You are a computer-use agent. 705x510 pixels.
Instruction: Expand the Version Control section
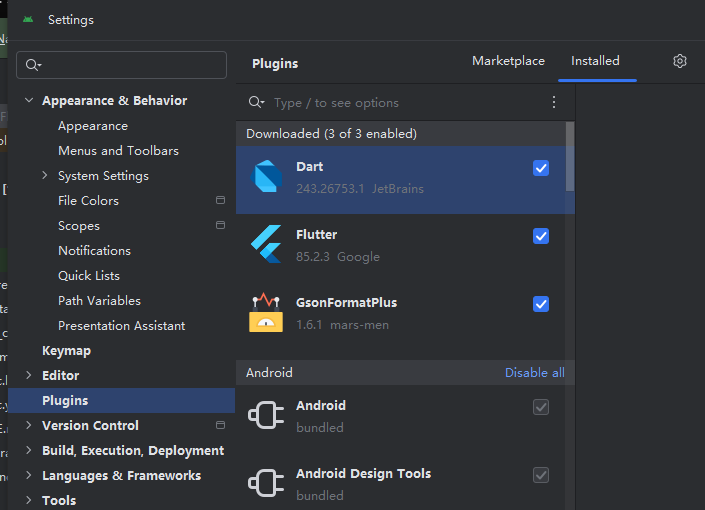(29, 425)
